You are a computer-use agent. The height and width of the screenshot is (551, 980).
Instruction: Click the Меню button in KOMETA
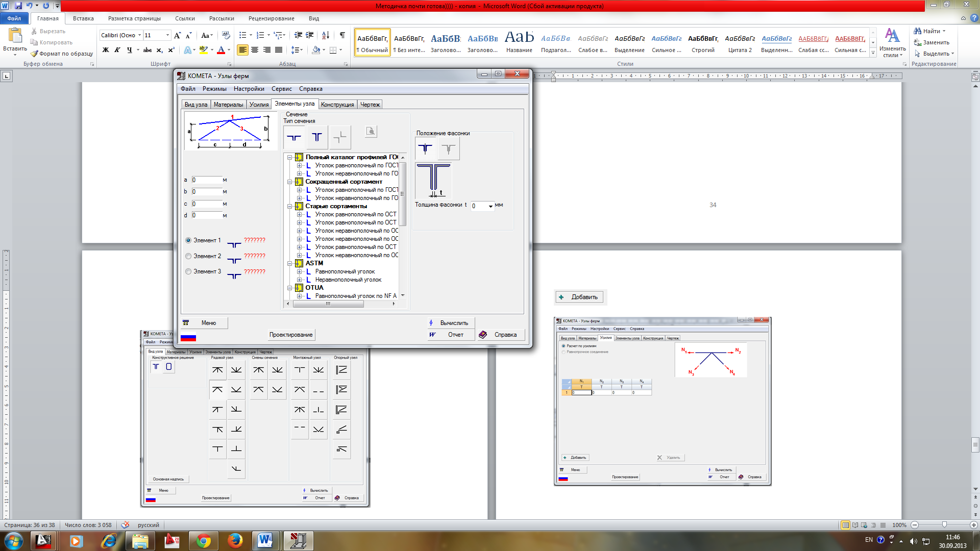(204, 323)
